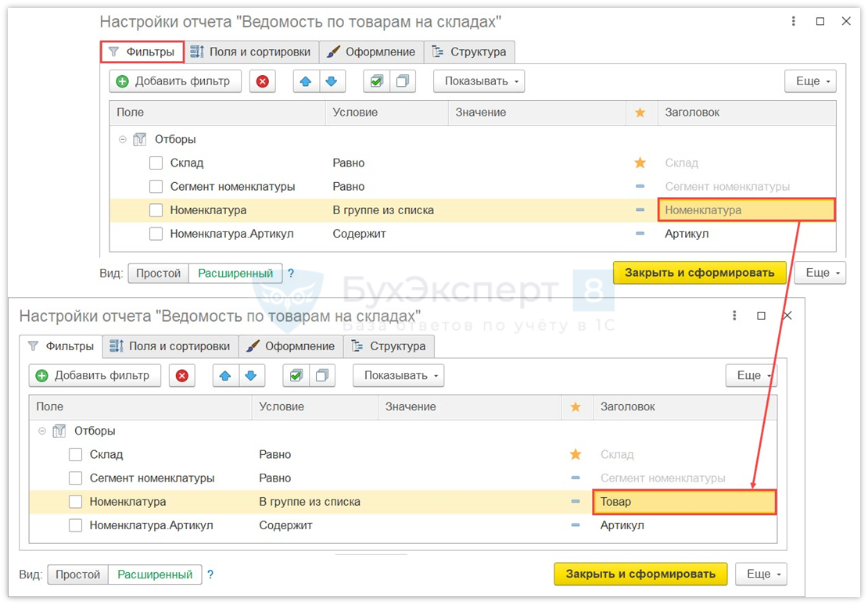Check Сегмент номенклатуры box in upper dialog
Screen dimensions: 868x605
pyautogui.click(x=156, y=187)
